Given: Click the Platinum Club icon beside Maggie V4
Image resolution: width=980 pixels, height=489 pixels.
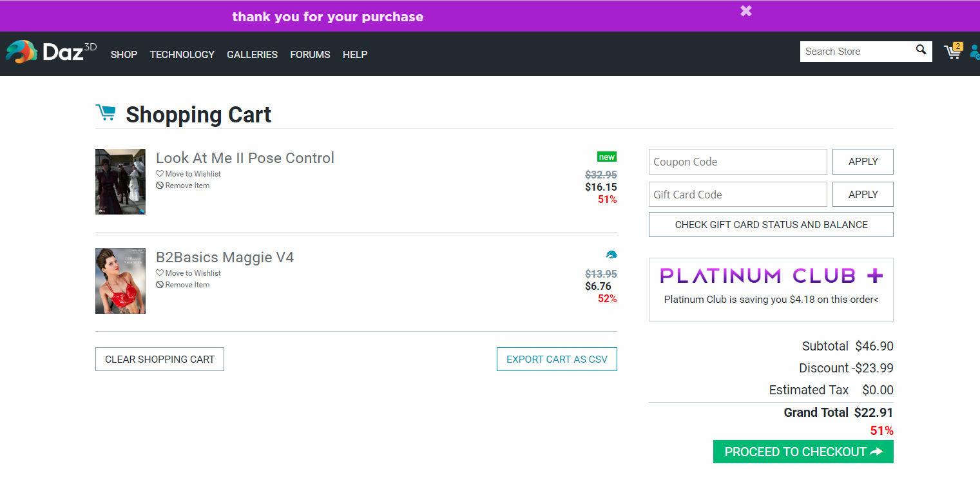Looking at the screenshot, I should coord(611,254).
